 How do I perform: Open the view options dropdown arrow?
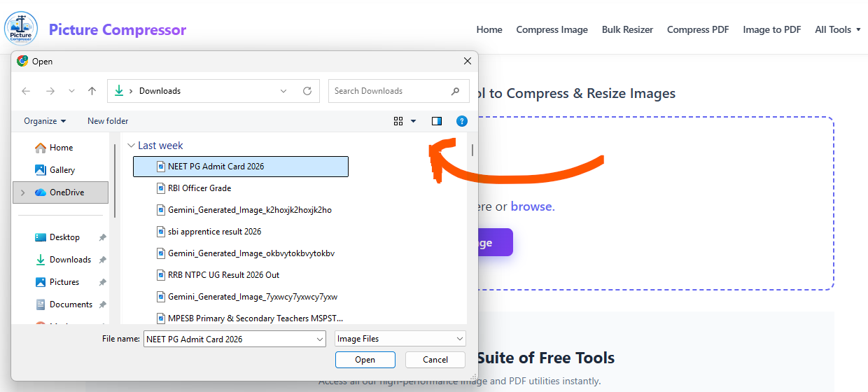413,121
